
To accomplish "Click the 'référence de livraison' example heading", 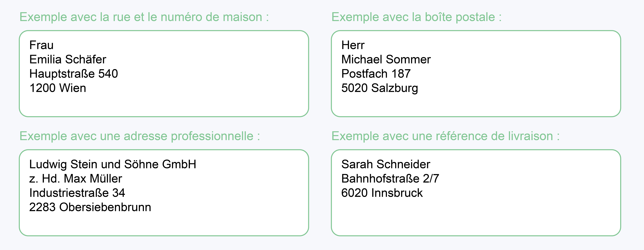I will pyautogui.click(x=445, y=136).
